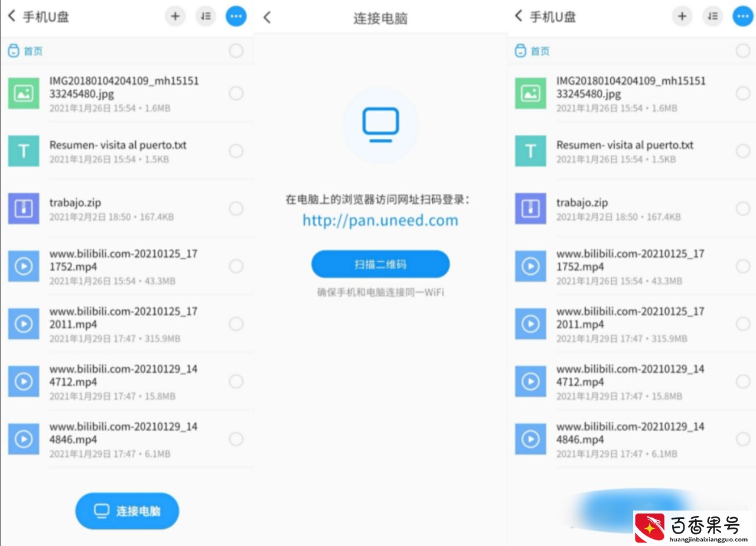Open purple zip archive icon in left screen
756x546 pixels.
click(x=24, y=209)
